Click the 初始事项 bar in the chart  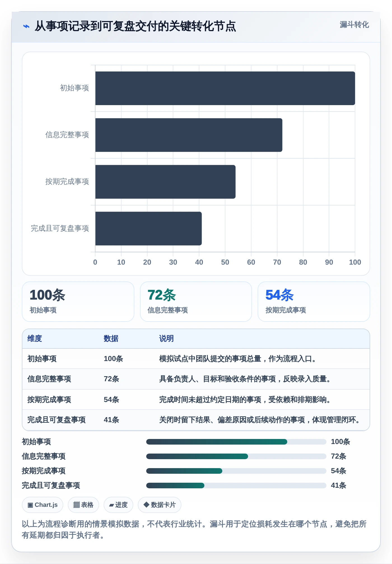tap(225, 88)
